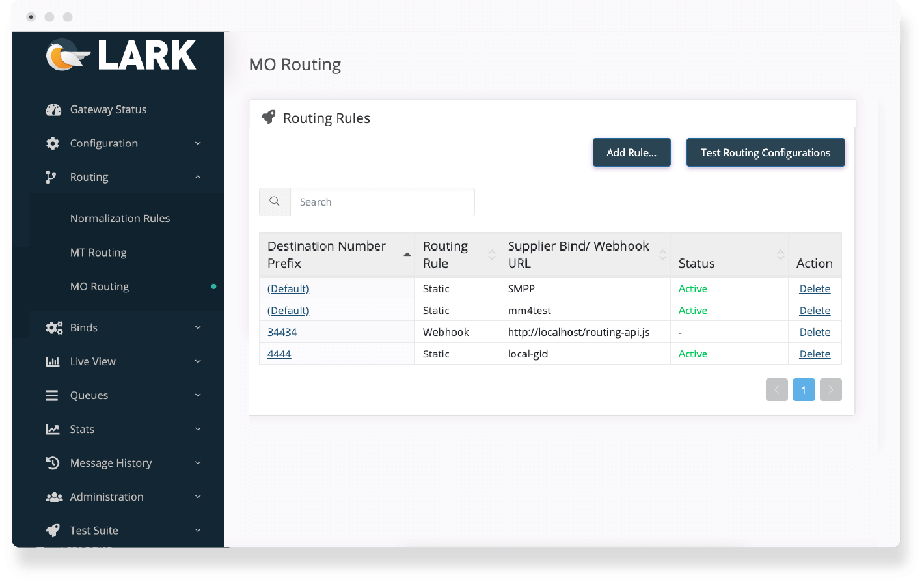Click the search magnifier icon
The image size is (924, 584).
click(275, 202)
